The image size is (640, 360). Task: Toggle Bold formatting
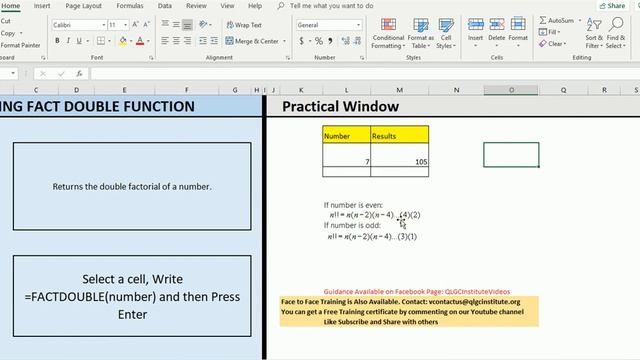(x=57, y=41)
